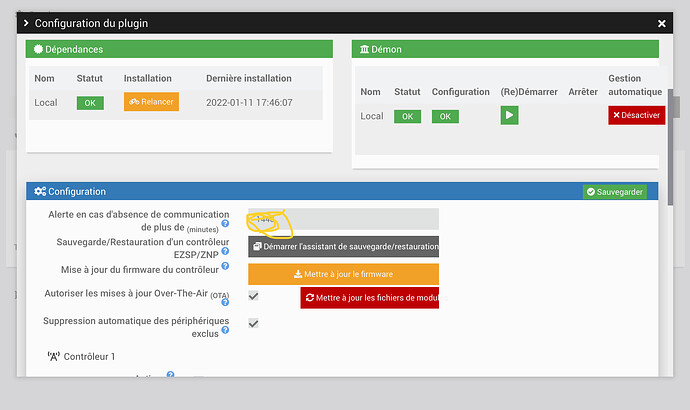Click the Local name in Dépendances table

coord(46,102)
